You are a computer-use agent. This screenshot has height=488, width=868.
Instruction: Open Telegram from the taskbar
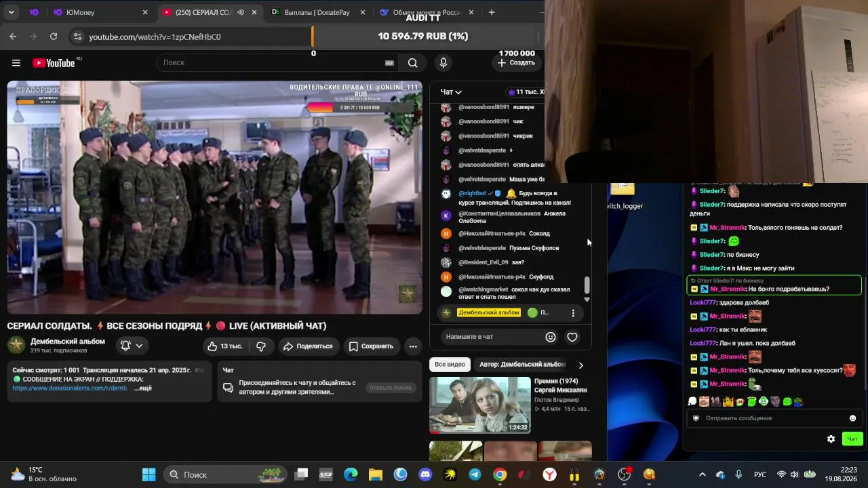(x=475, y=474)
